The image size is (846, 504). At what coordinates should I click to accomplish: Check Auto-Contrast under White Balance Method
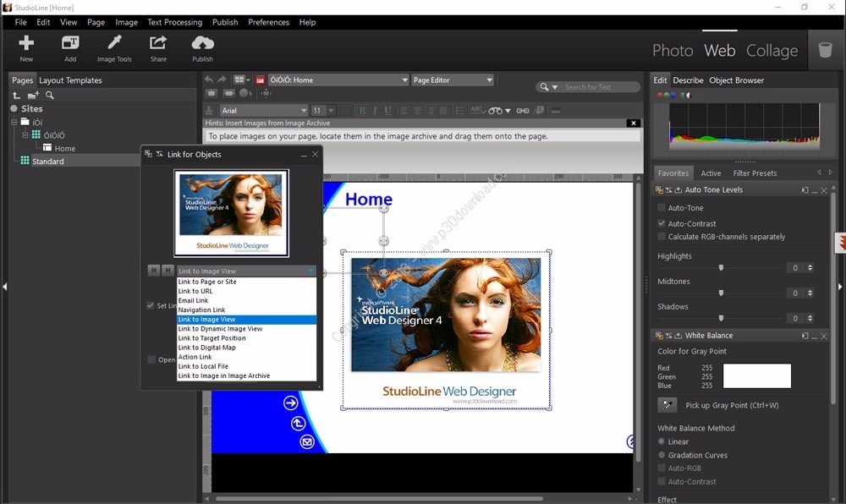click(662, 481)
